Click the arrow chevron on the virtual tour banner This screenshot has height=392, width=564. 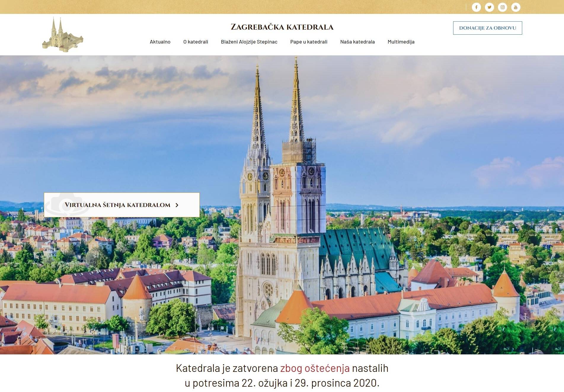(177, 205)
